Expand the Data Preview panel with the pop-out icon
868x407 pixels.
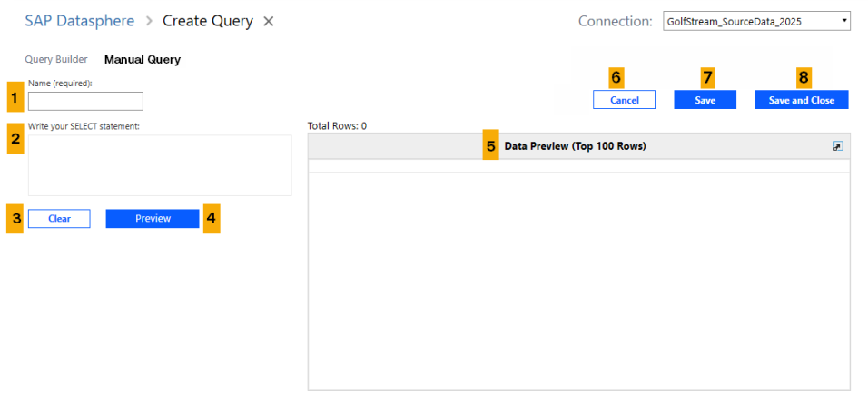point(838,146)
